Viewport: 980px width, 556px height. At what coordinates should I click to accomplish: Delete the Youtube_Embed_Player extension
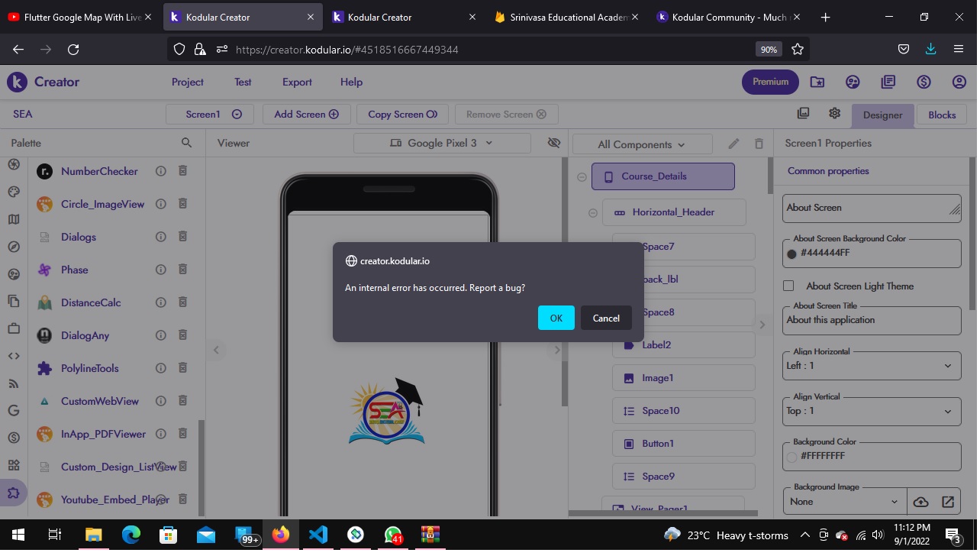(182, 499)
